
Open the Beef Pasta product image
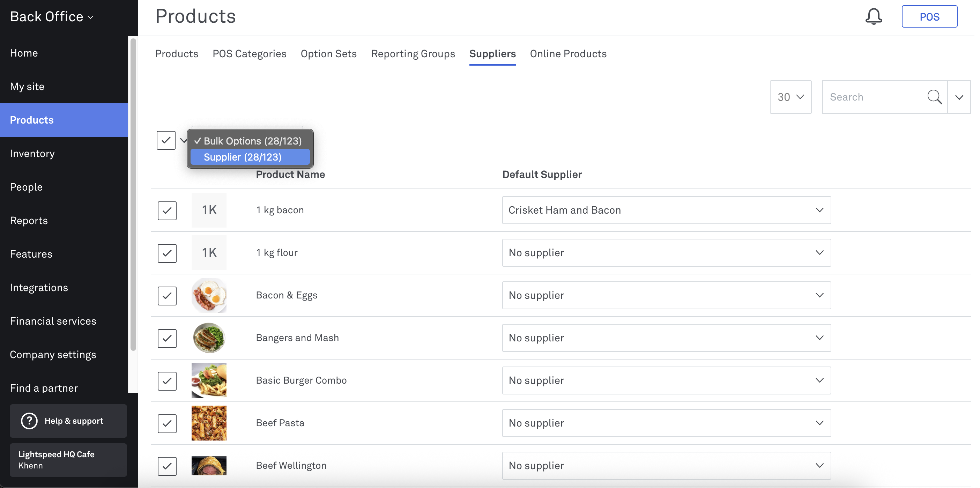coord(209,423)
